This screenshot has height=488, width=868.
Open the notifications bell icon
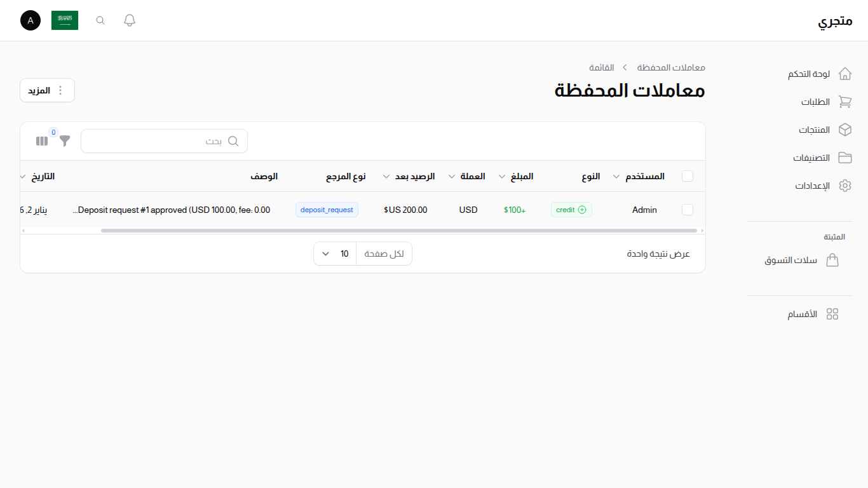[129, 20]
